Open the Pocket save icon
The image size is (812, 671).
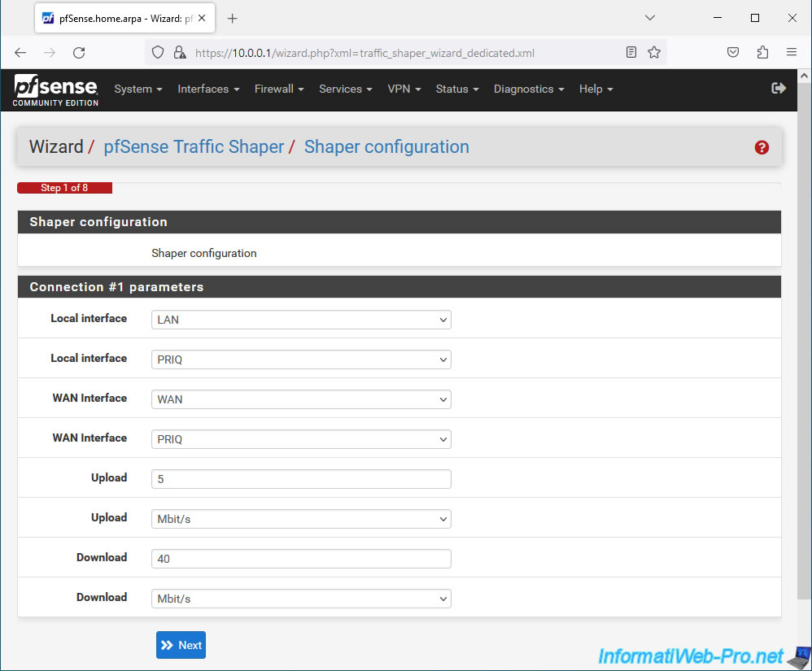coord(733,52)
